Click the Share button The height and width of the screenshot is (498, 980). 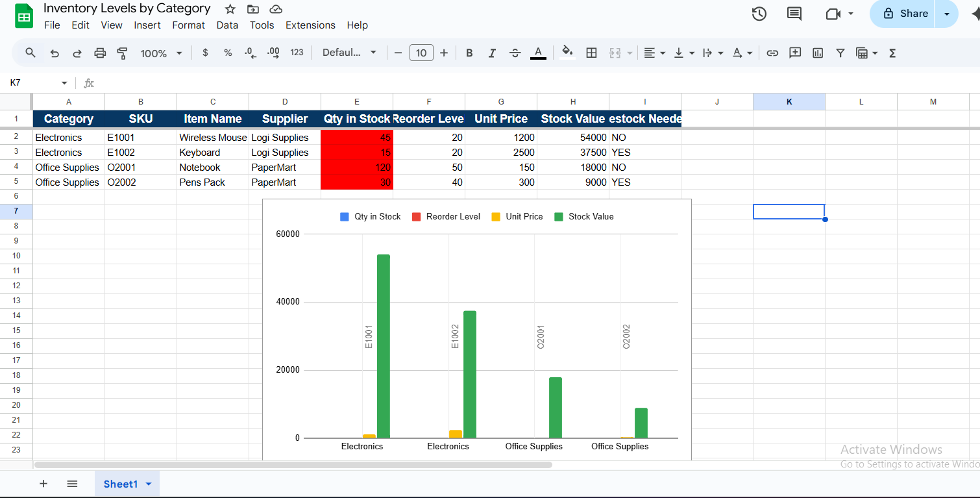coord(907,13)
